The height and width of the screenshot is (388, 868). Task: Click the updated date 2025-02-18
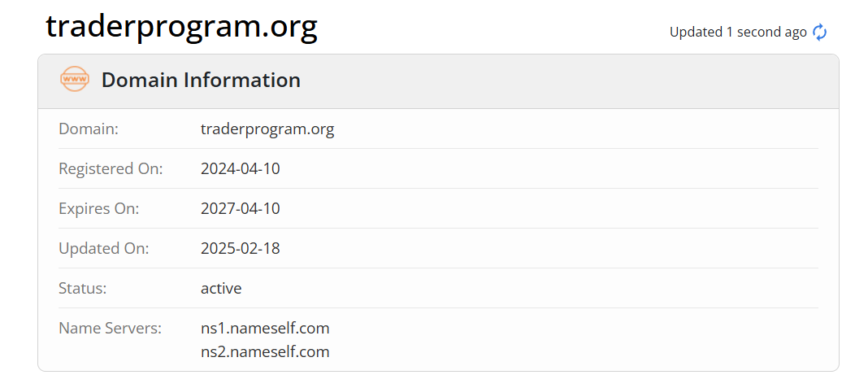tap(241, 248)
